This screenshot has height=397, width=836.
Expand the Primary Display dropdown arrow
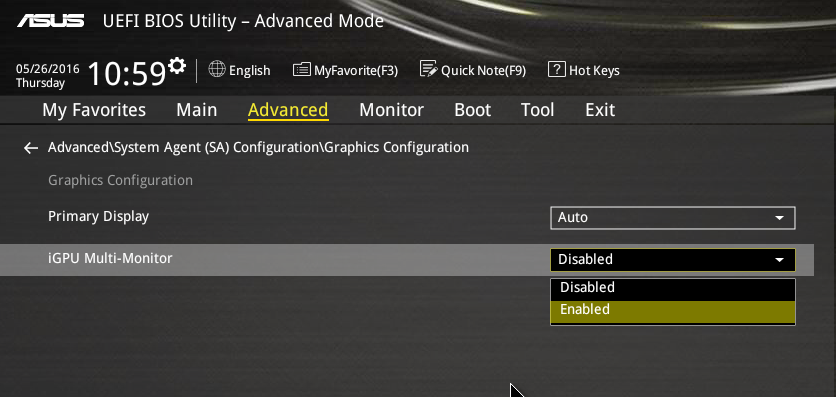click(779, 218)
